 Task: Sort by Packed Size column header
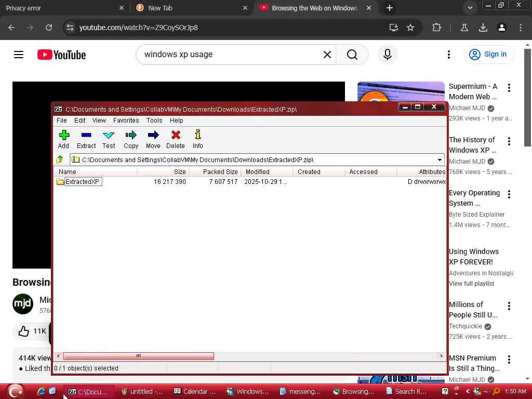[x=215, y=171]
